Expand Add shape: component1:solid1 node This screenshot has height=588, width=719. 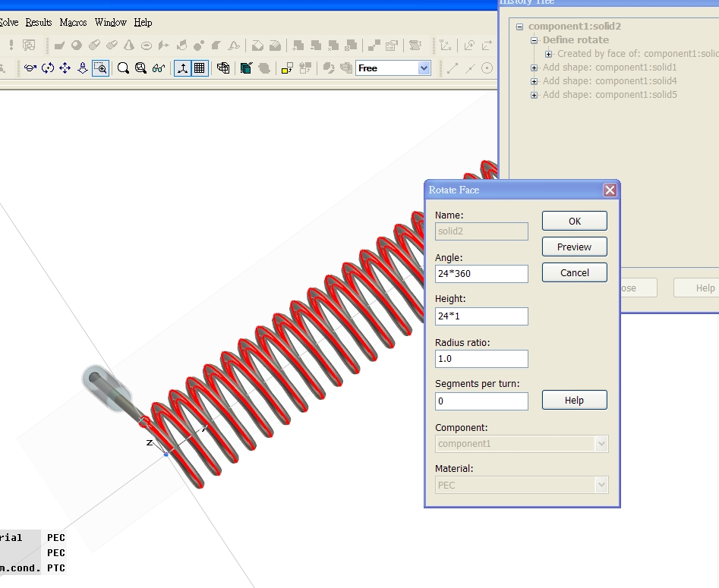point(535,68)
